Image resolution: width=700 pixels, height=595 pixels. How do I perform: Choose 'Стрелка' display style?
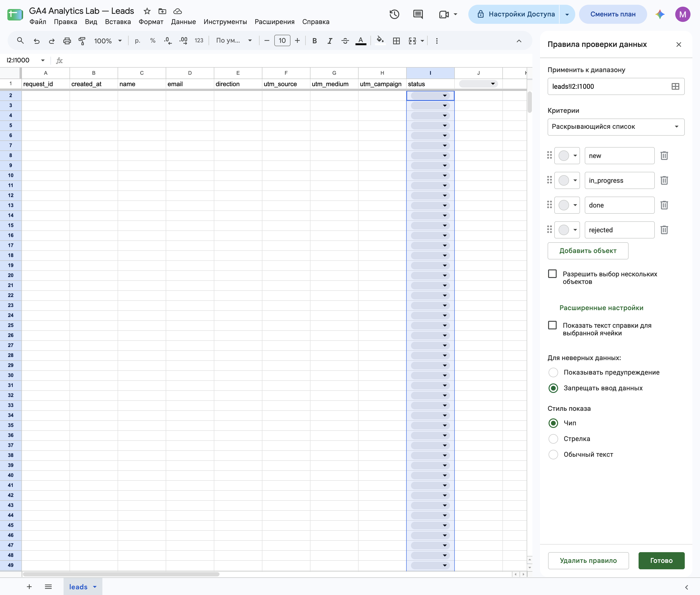coord(553,438)
